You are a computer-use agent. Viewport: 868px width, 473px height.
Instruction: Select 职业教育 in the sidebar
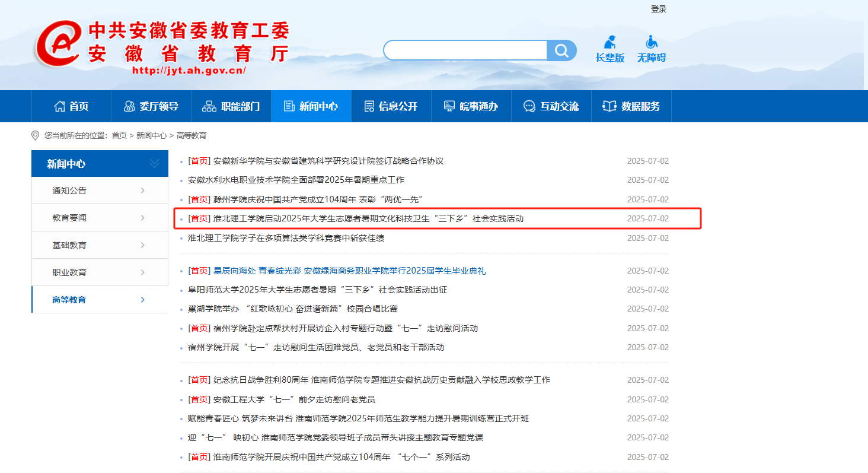69,272
